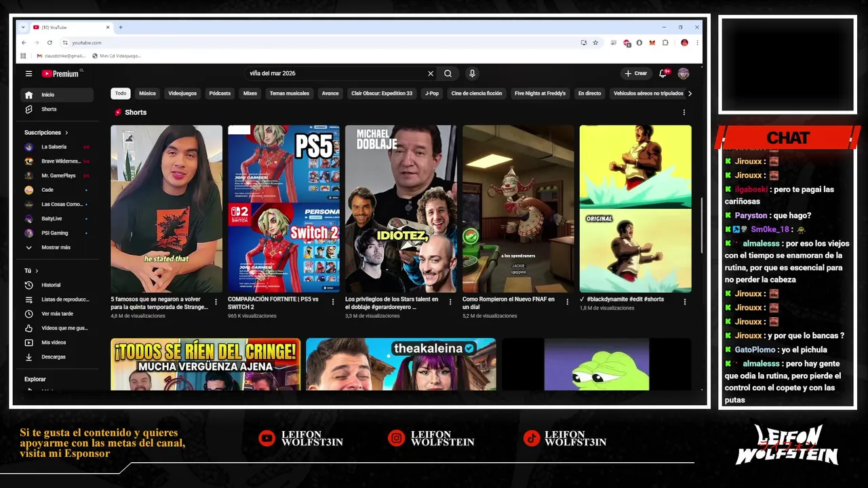Open Listas de reproducción in sidebar
This screenshot has height=488, width=868.
point(57,300)
